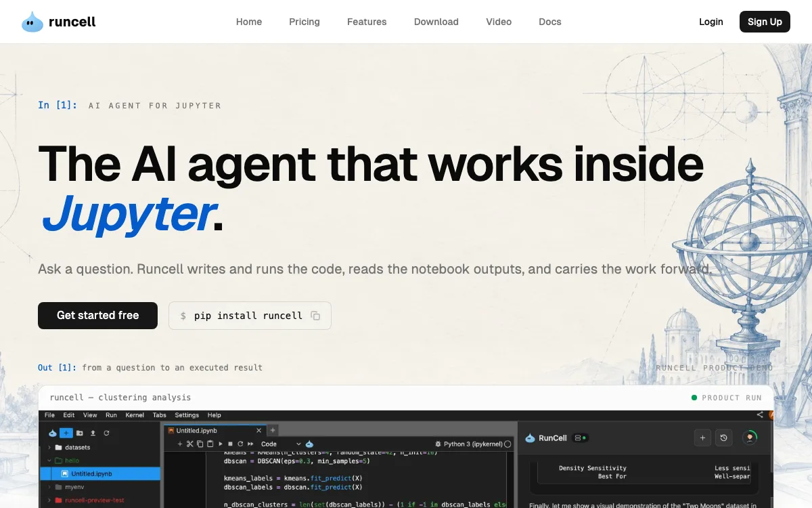Refresh the file browser list
The width and height of the screenshot is (812, 508).
[106, 433]
